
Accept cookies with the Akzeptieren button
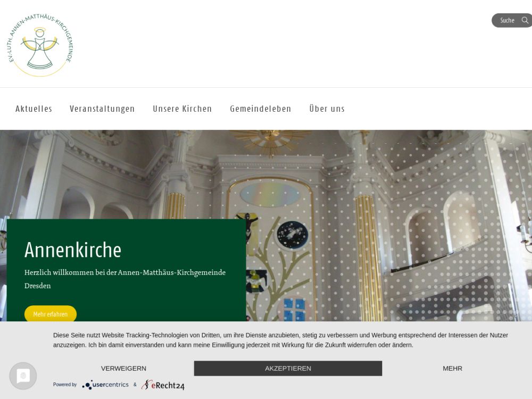pyautogui.click(x=288, y=368)
